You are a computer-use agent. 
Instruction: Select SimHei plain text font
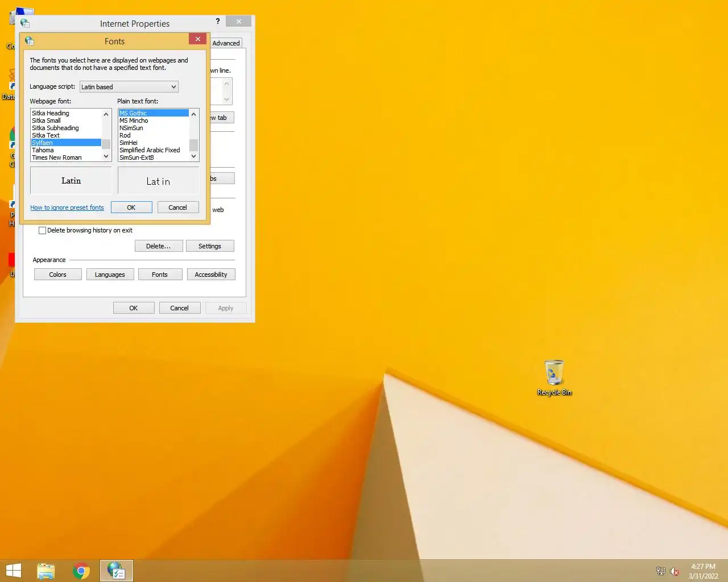[154, 143]
